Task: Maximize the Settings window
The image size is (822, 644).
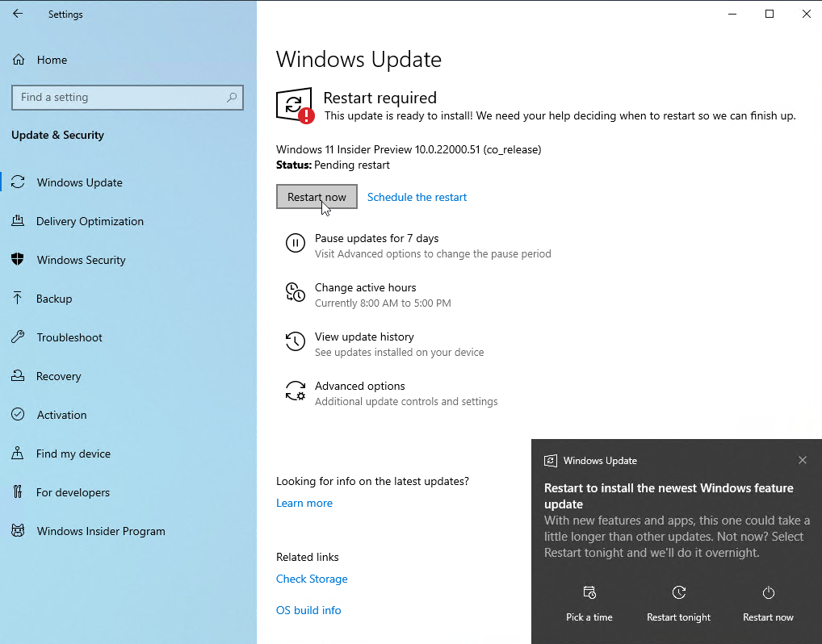Action: point(770,15)
